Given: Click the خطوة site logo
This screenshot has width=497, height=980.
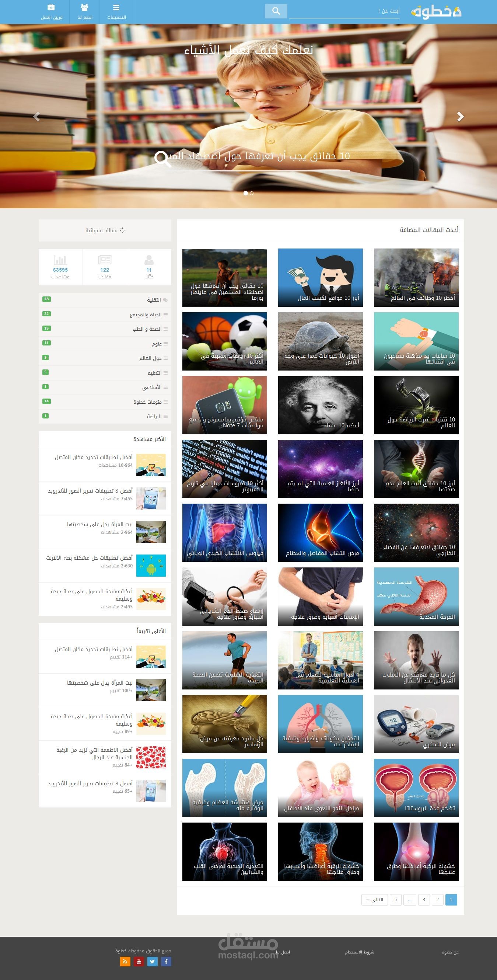Looking at the screenshot, I should coord(436,11).
